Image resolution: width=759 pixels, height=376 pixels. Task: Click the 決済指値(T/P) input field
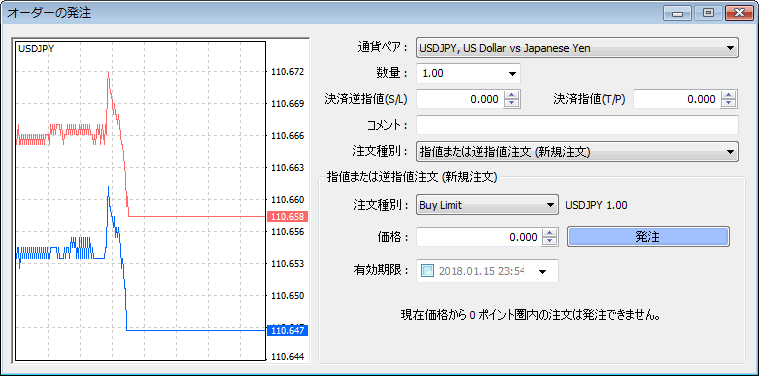coord(677,99)
